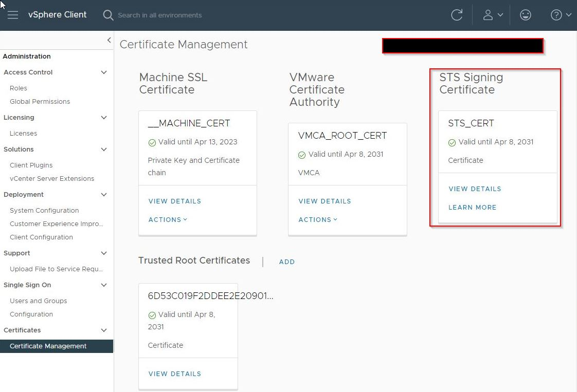The height and width of the screenshot is (392, 577).
Task: Collapse the Licensing section
Action: click(104, 118)
